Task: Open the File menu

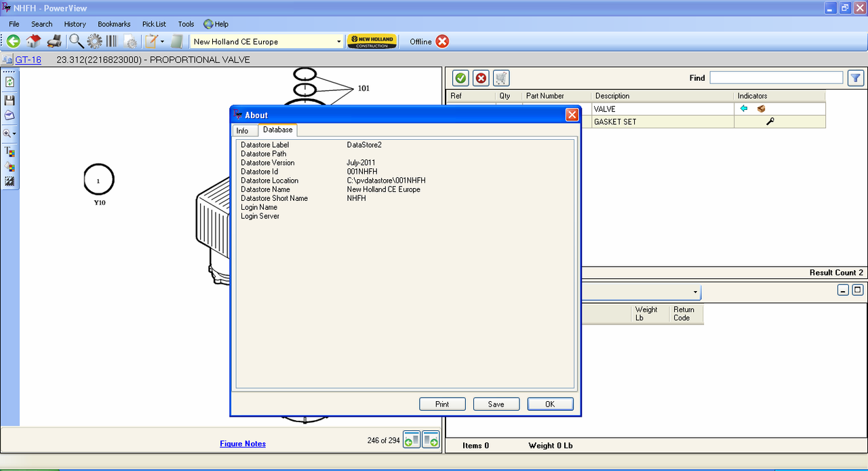Action: point(14,24)
